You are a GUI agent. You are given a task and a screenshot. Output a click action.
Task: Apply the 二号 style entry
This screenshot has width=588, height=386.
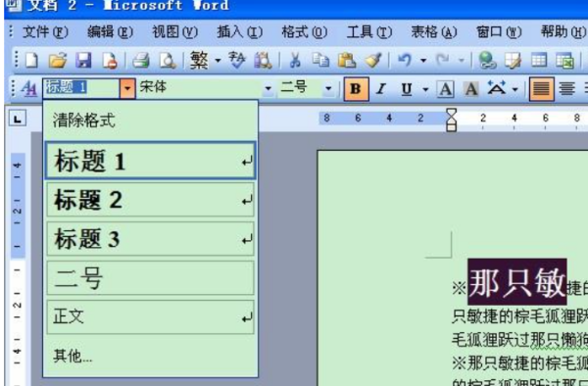(150, 278)
